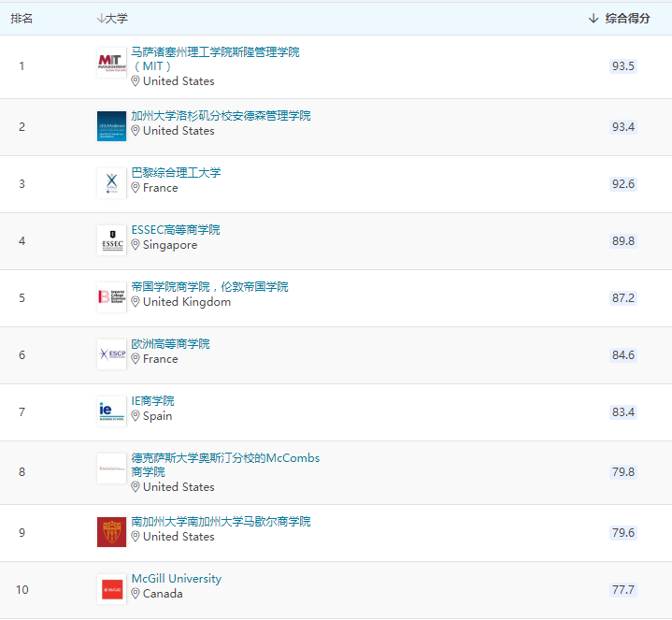Click location pin beside Singapore

(136, 245)
